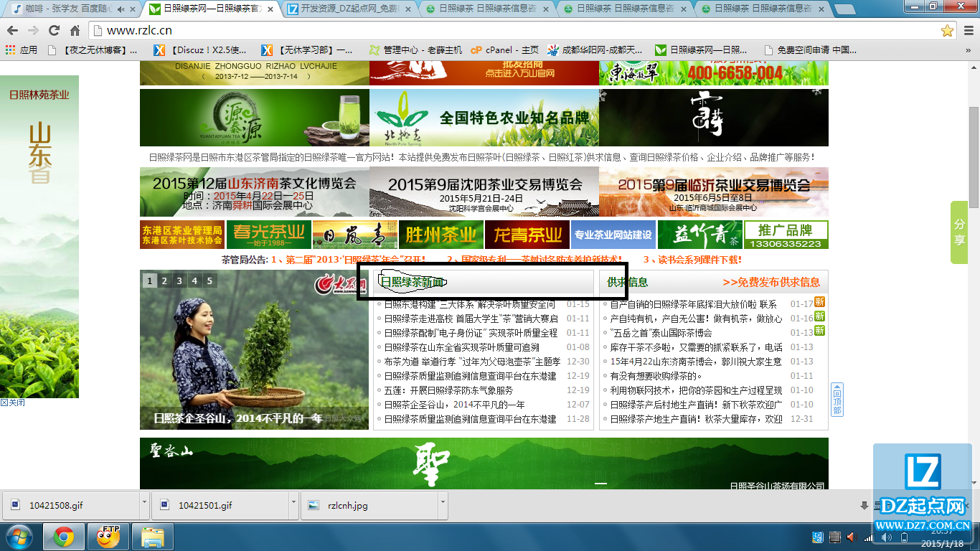Open news 五莲：开展日照绿茶防冻气象服务
980x551 pixels.
coord(448,390)
